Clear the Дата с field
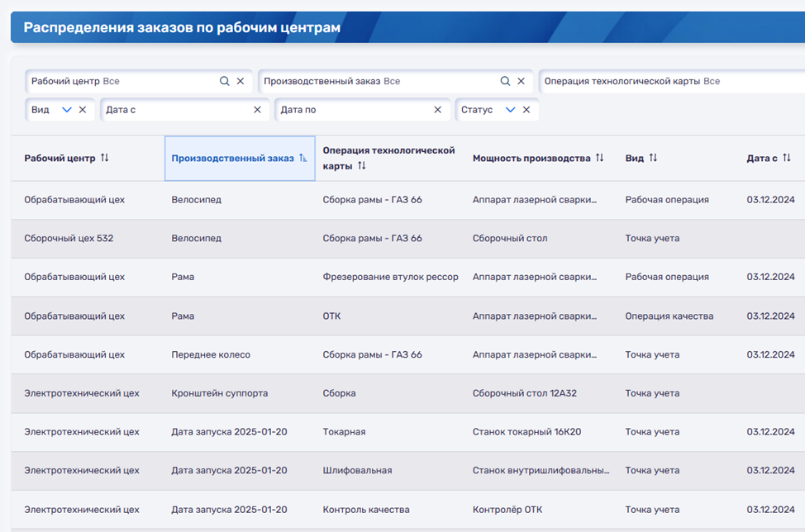The image size is (805, 532). coord(257,110)
